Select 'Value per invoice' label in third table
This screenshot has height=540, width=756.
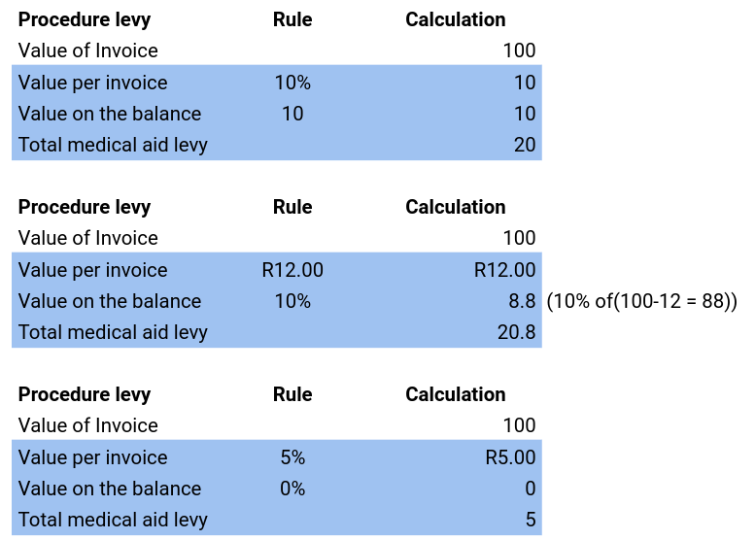92,457
